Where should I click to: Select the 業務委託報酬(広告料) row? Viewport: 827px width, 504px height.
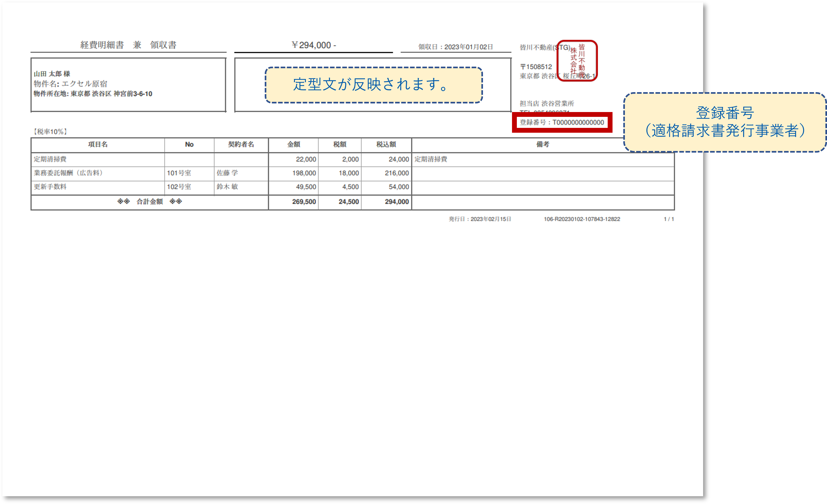coord(69,173)
